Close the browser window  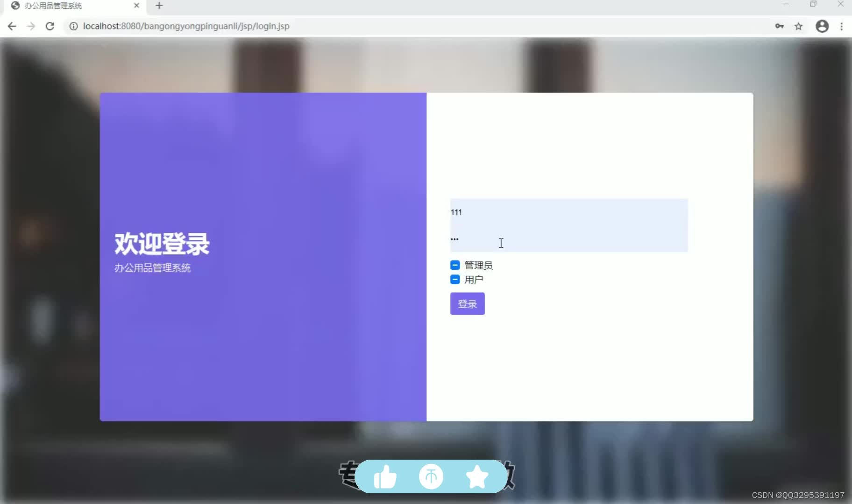pos(841,4)
